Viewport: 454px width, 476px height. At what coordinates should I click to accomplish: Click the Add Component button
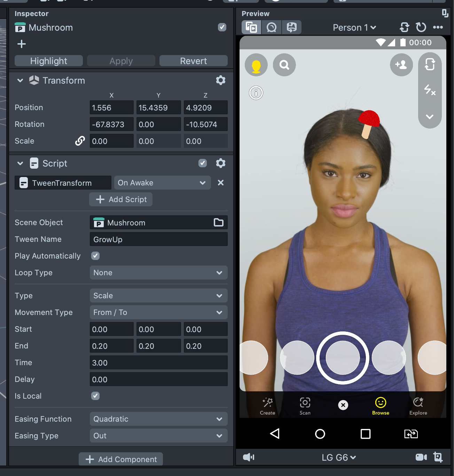121,459
